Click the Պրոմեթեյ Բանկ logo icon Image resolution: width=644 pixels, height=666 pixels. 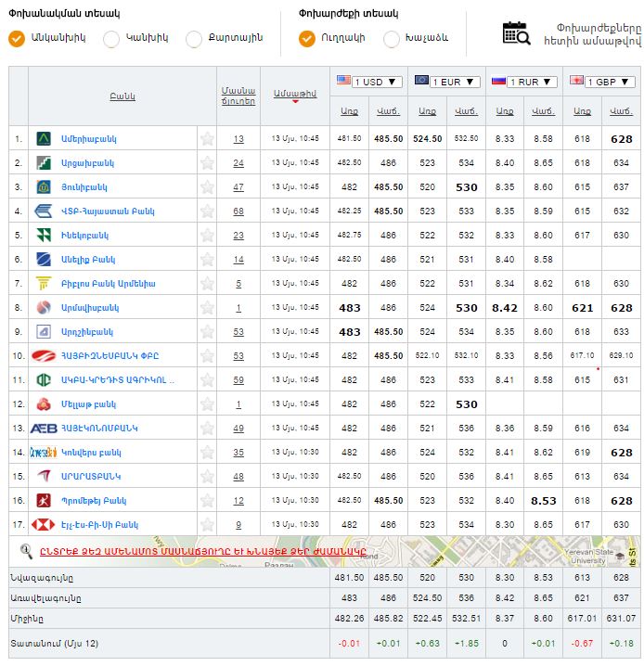click(44, 500)
